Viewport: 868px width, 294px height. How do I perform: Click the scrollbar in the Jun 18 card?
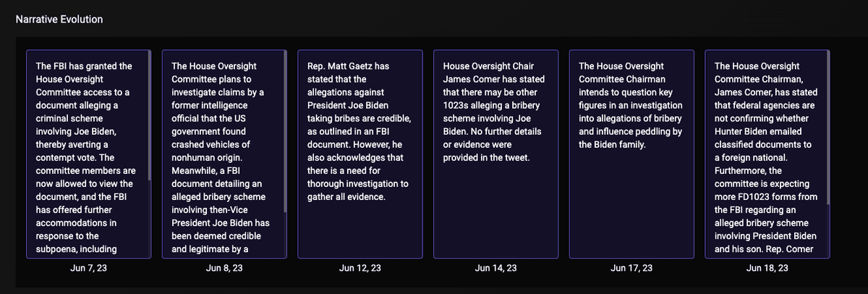827,128
